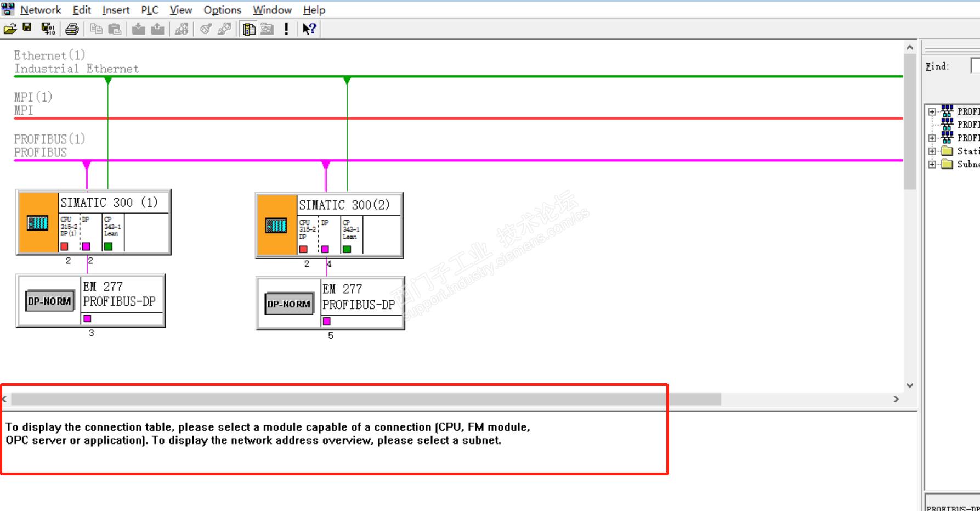Click green Ethernet interface square in SIMATIC 300 (1)
The height and width of the screenshot is (511, 980).
(108, 246)
